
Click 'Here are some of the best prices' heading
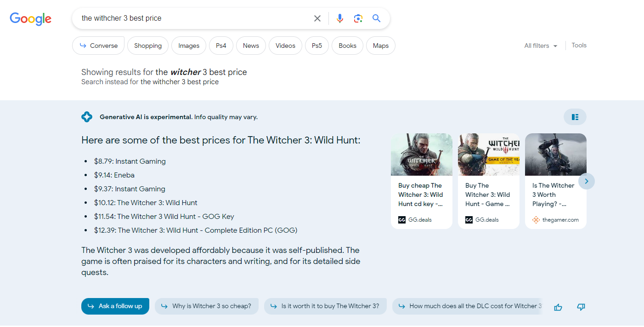tap(221, 140)
